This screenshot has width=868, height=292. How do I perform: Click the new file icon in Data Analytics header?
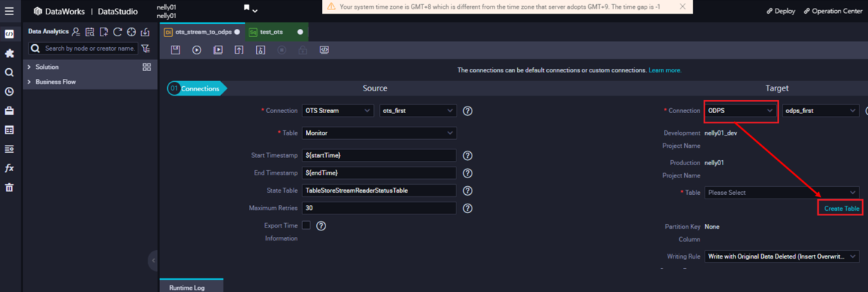tap(103, 32)
